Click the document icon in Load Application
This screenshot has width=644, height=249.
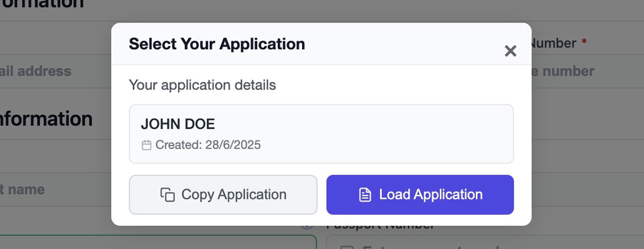(365, 195)
